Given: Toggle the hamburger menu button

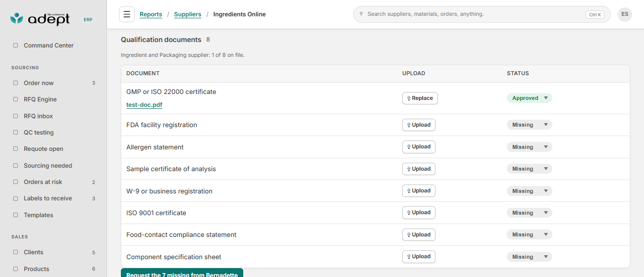Looking at the screenshot, I should [x=127, y=14].
